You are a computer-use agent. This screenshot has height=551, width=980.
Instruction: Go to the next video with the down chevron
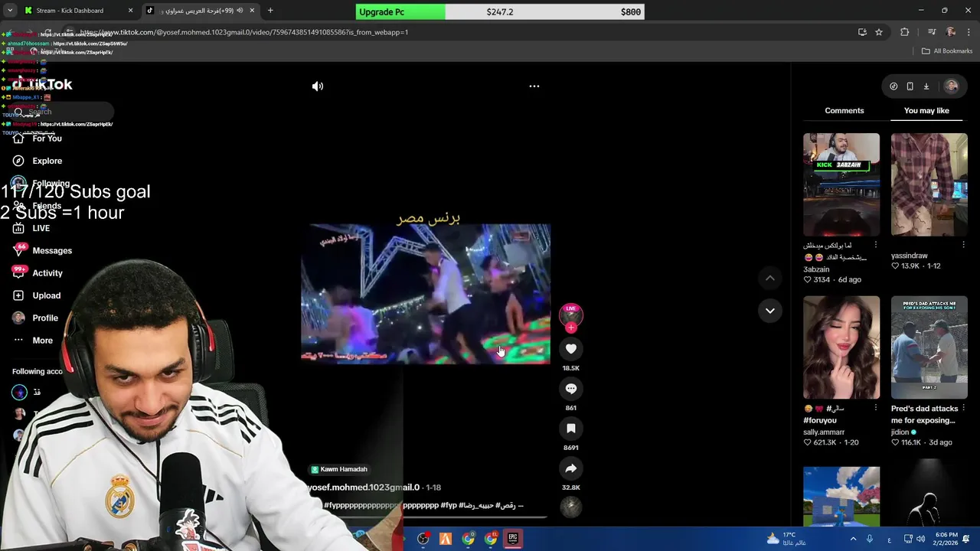coord(770,311)
